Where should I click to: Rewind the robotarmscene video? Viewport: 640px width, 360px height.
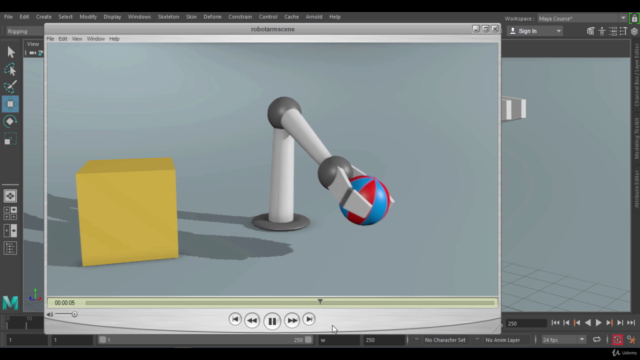(252, 320)
